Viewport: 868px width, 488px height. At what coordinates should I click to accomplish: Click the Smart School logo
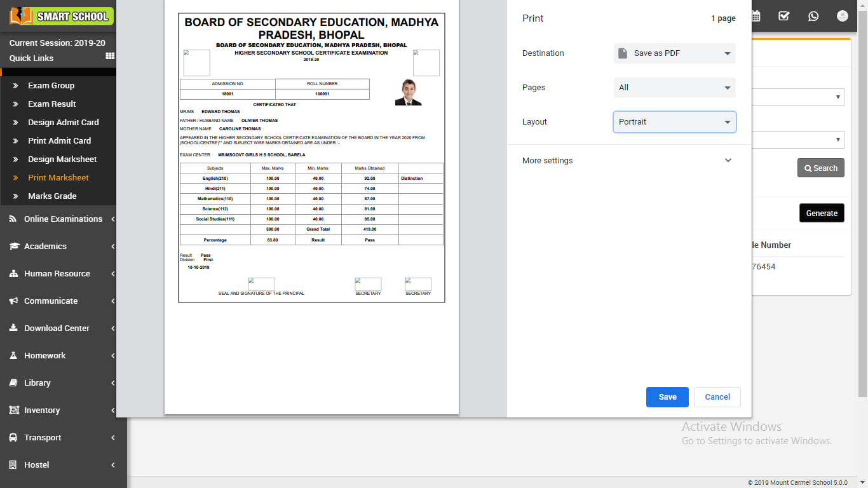62,16
